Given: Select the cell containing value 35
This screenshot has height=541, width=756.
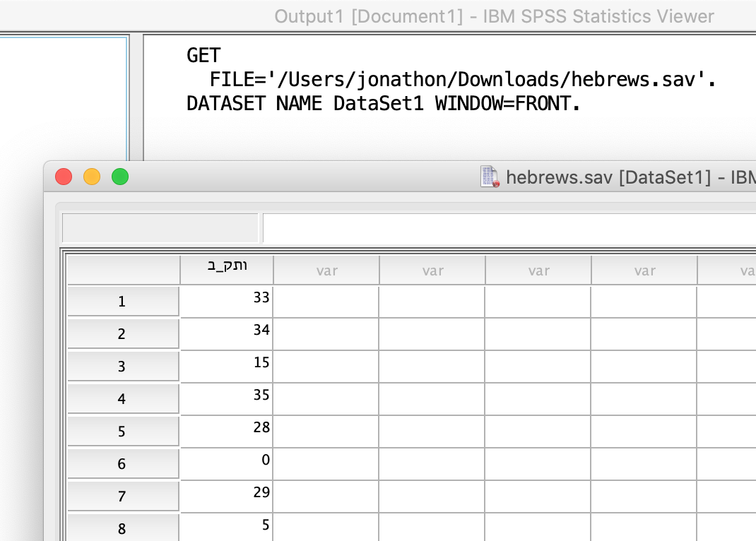Looking at the screenshot, I should point(226,398).
